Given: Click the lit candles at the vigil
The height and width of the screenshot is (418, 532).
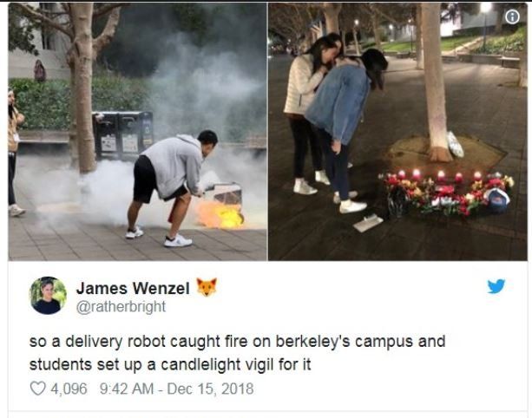Looking at the screenshot, I should pyautogui.click(x=440, y=175).
